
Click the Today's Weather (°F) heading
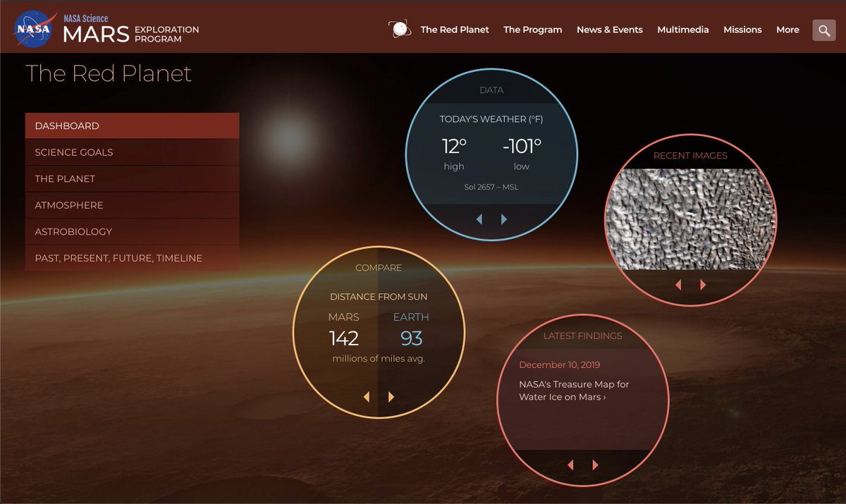(491, 119)
